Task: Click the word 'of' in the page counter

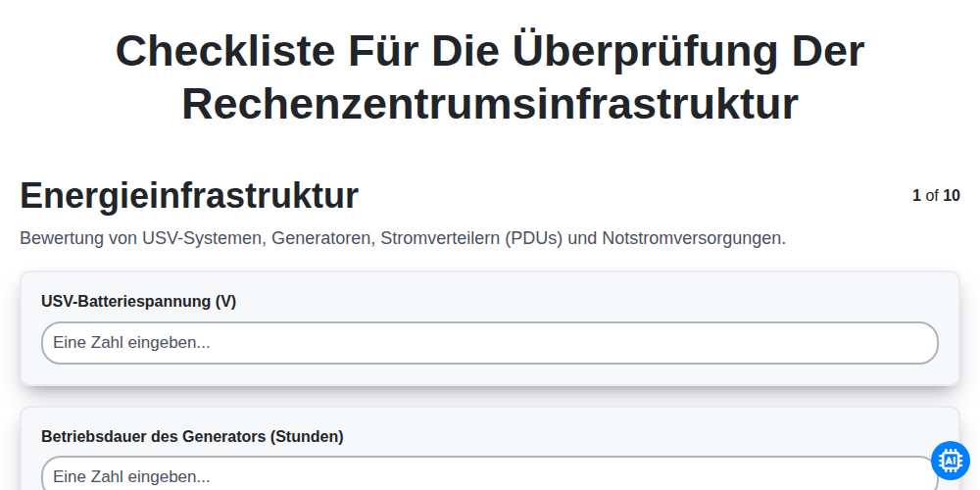Action: pos(932,196)
